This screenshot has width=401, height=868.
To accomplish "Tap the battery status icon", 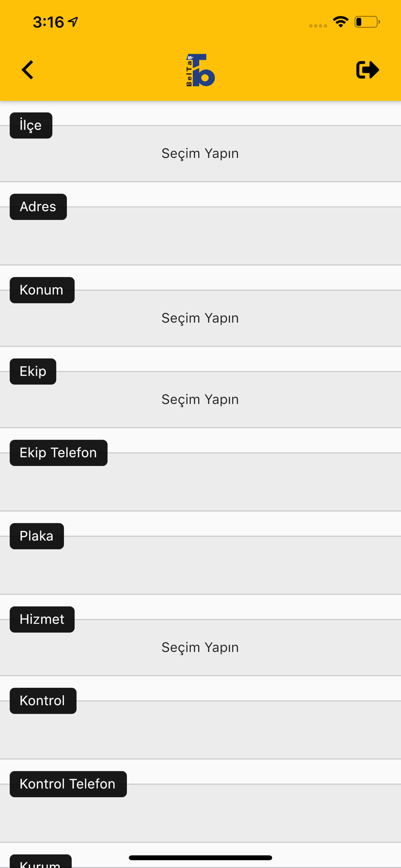I will [x=367, y=22].
